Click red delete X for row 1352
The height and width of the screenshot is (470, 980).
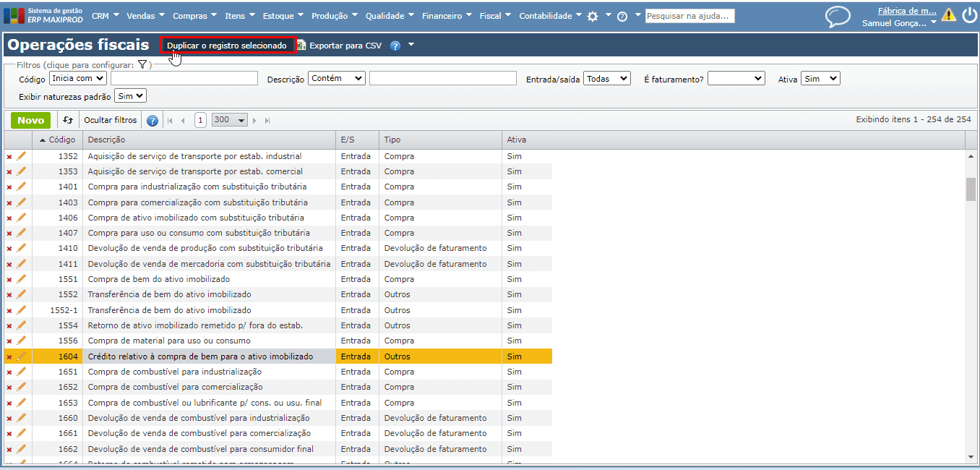(9, 156)
